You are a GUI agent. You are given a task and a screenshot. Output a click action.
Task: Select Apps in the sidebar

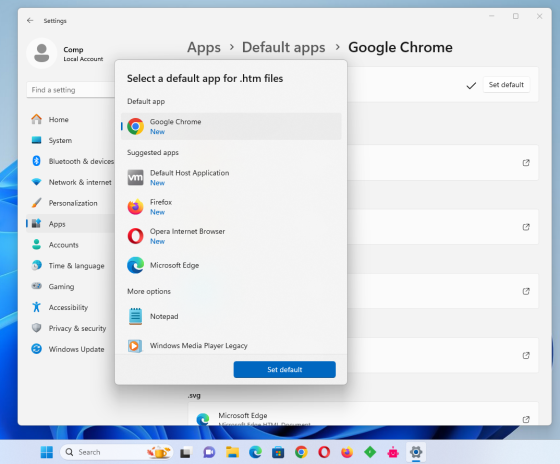(x=70, y=224)
